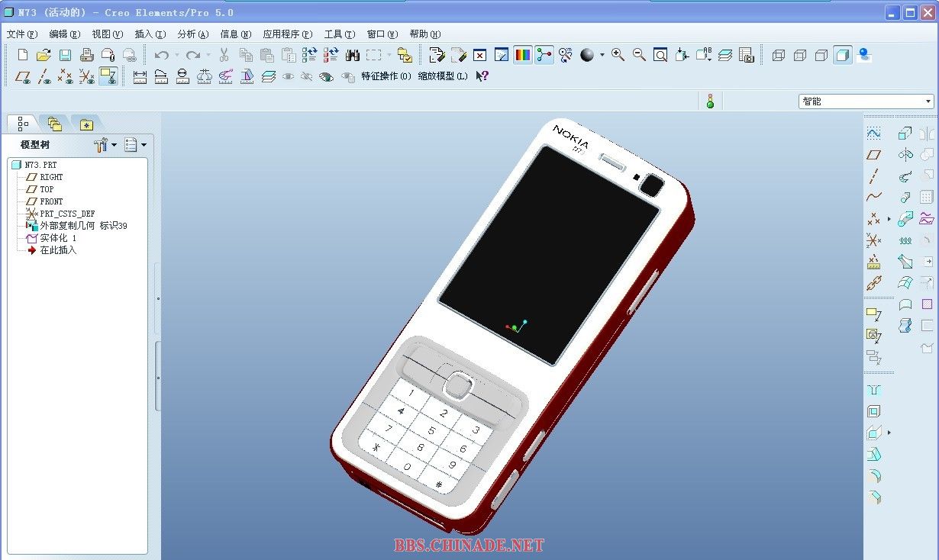Open the 编辑(E) menu
Image resolution: width=939 pixels, height=560 pixels.
(x=65, y=34)
